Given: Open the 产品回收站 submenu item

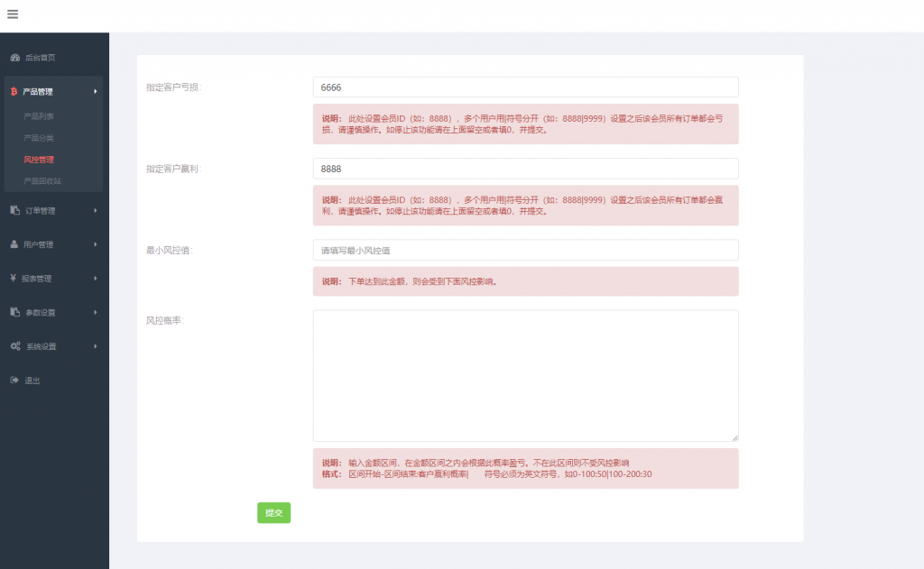Looking at the screenshot, I should tap(42, 181).
